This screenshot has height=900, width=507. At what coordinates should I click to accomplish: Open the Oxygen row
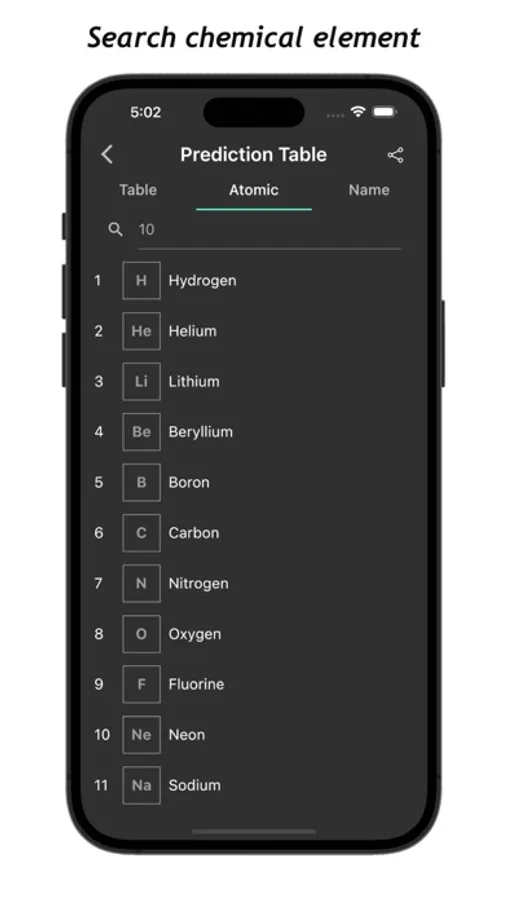click(x=254, y=634)
